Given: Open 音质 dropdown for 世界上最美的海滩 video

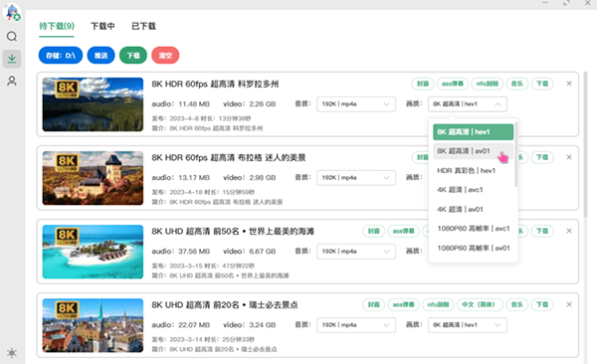Looking at the screenshot, I should pos(356,252).
